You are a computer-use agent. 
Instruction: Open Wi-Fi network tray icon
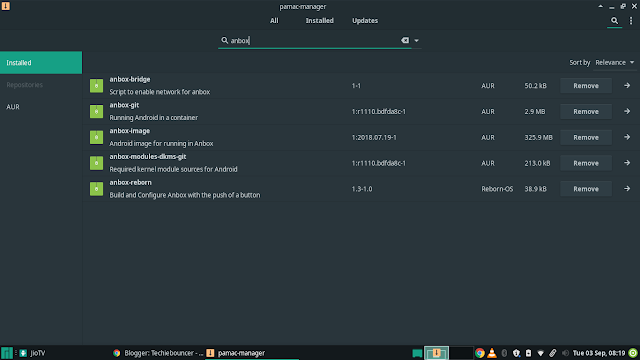coord(540,353)
